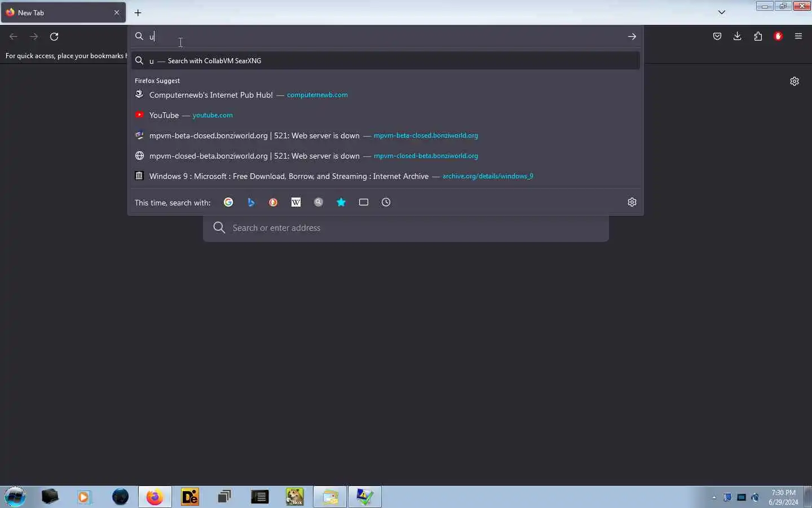Click the 'This time, search with:' label
This screenshot has height=508, width=812.
(173, 203)
